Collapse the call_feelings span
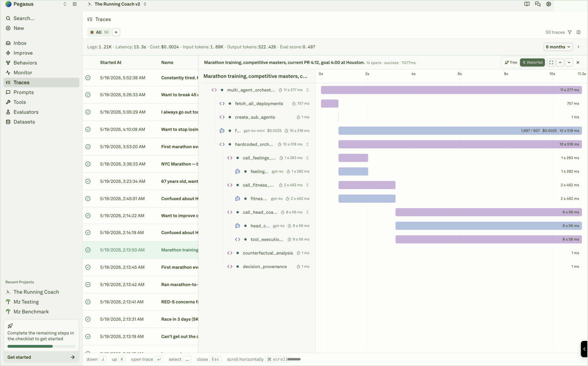 tap(307, 158)
